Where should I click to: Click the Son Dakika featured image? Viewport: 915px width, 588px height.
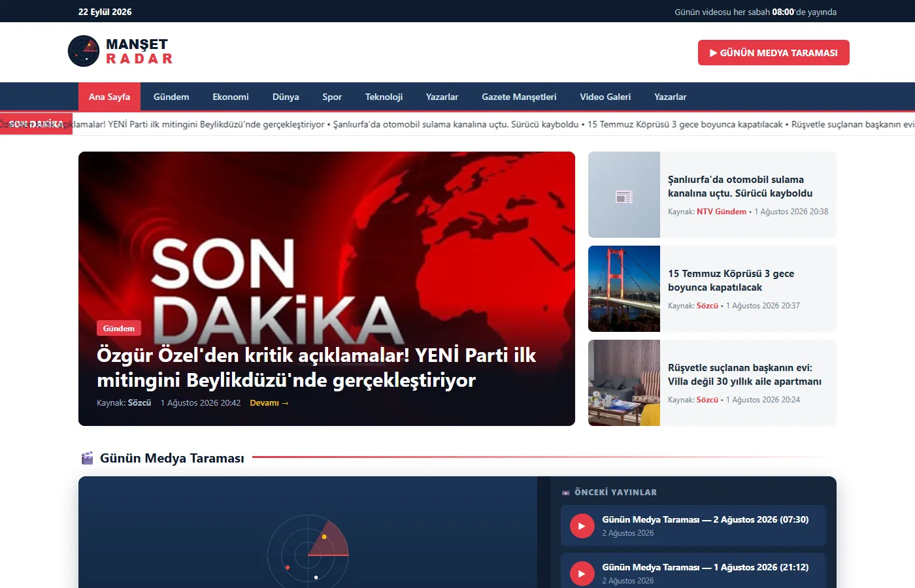coord(327,289)
